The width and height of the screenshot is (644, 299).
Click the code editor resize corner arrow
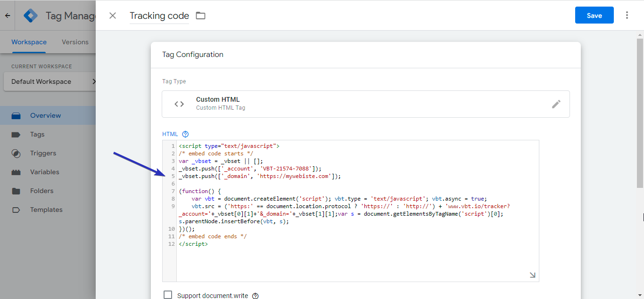pos(532,275)
